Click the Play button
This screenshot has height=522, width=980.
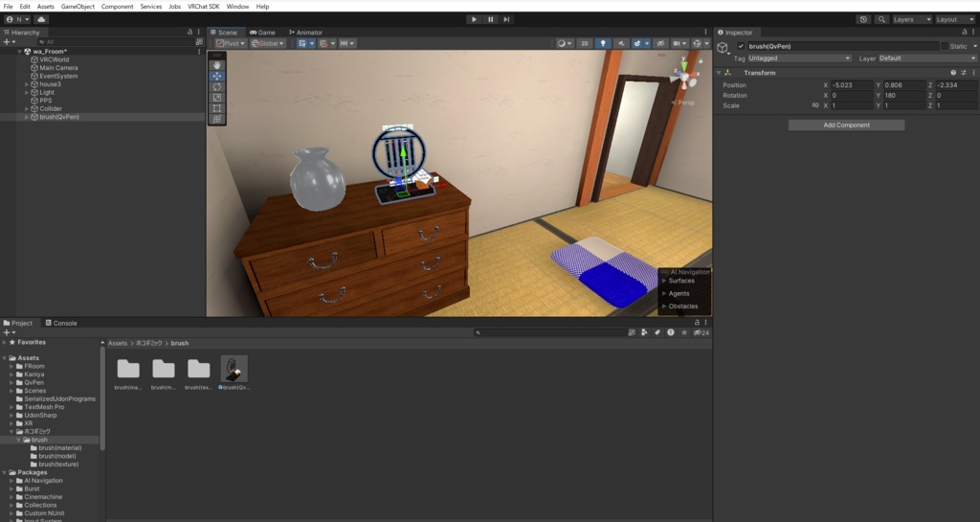[x=474, y=19]
